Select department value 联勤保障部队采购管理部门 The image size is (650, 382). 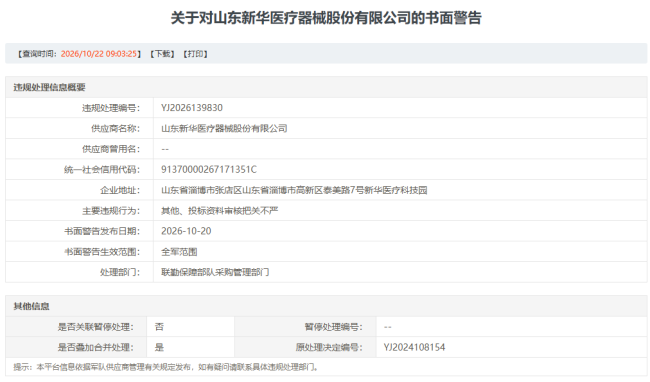(215, 272)
